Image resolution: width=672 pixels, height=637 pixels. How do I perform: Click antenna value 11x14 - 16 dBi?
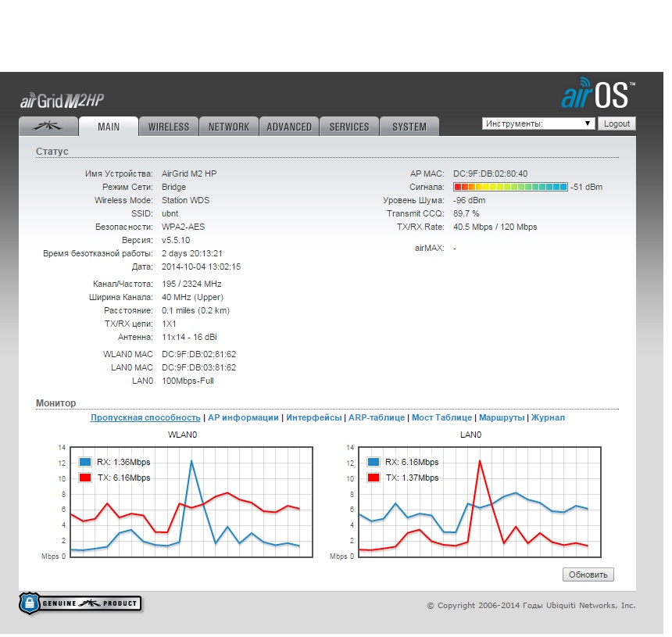click(x=189, y=337)
